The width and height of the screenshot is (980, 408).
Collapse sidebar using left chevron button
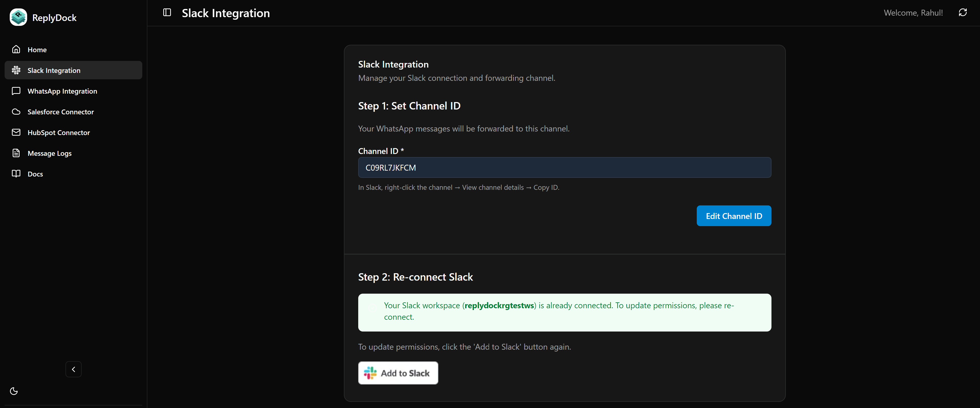[73, 369]
